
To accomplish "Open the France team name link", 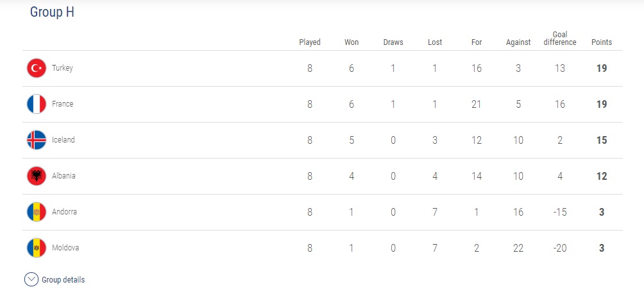I will click(x=62, y=104).
